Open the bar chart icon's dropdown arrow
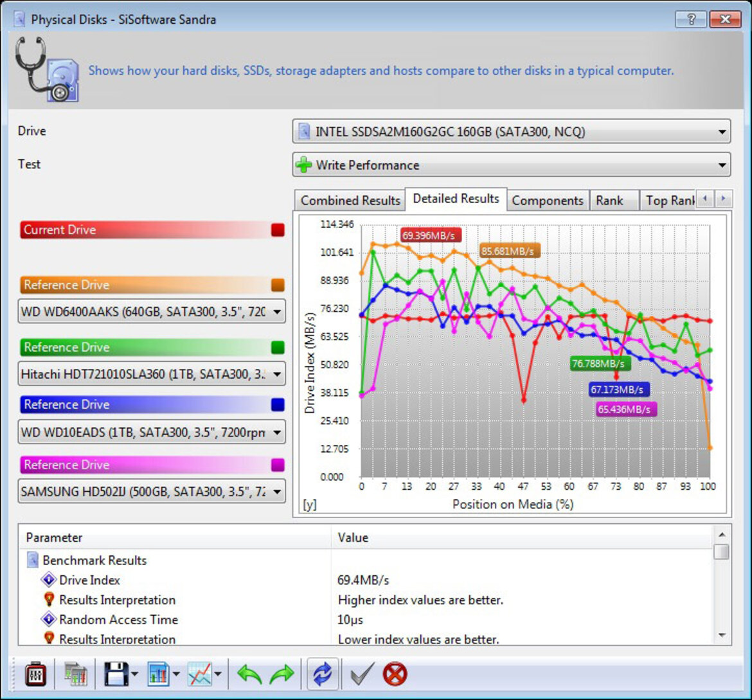The height and width of the screenshot is (700, 752). tap(176, 674)
